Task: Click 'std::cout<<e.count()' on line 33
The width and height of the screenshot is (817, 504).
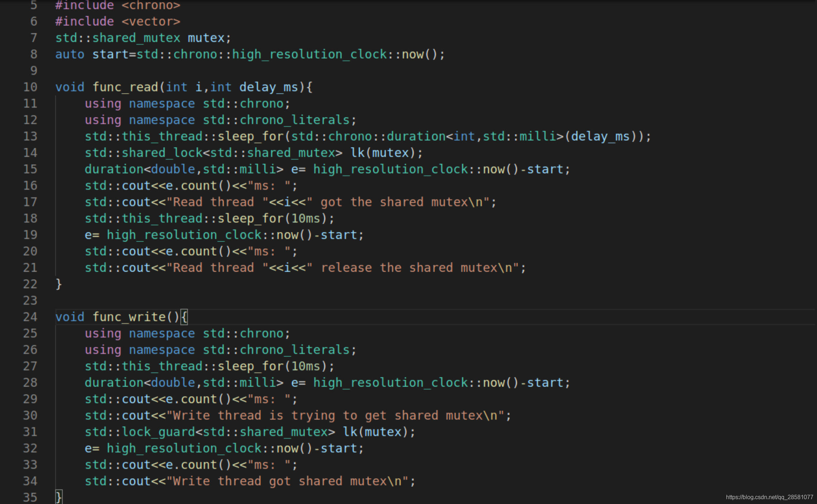Action: [158, 465]
